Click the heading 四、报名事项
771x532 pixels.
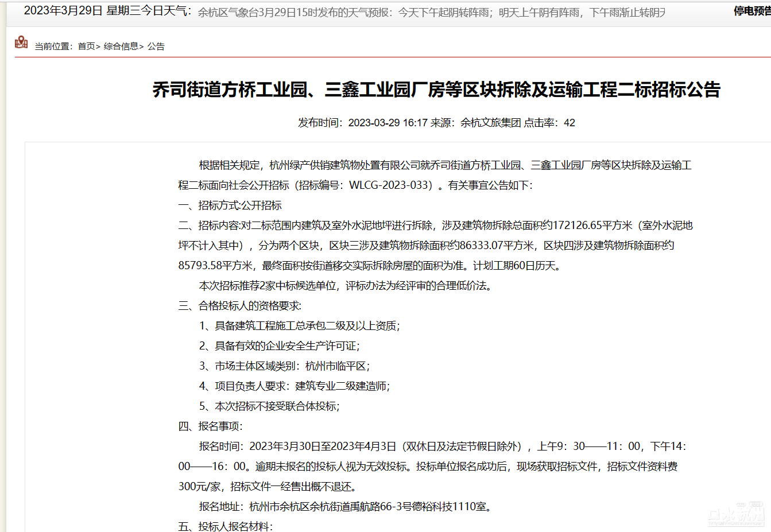click(x=211, y=426)
